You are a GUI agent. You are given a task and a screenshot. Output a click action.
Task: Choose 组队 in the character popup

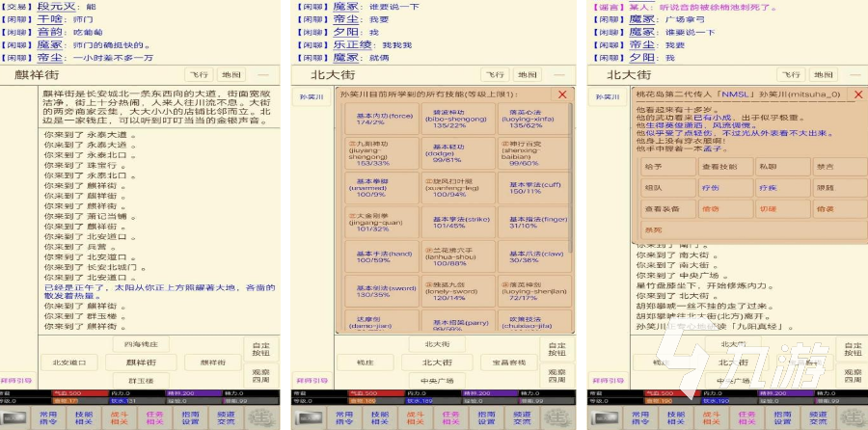click(x=668, y=188)
